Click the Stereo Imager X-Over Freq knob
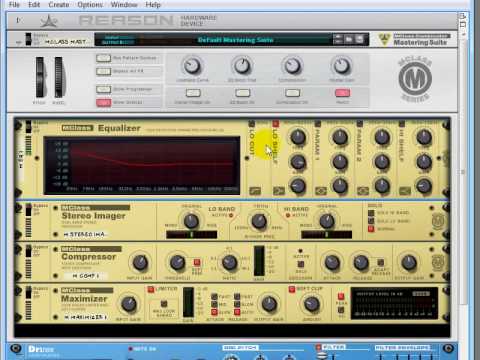The height and width of the screenshot is (360, 480). [259, 221]
